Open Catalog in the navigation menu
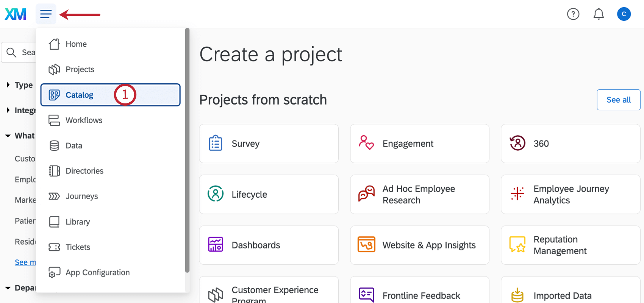Screen dimensions: 644x303 click(80, 95)
